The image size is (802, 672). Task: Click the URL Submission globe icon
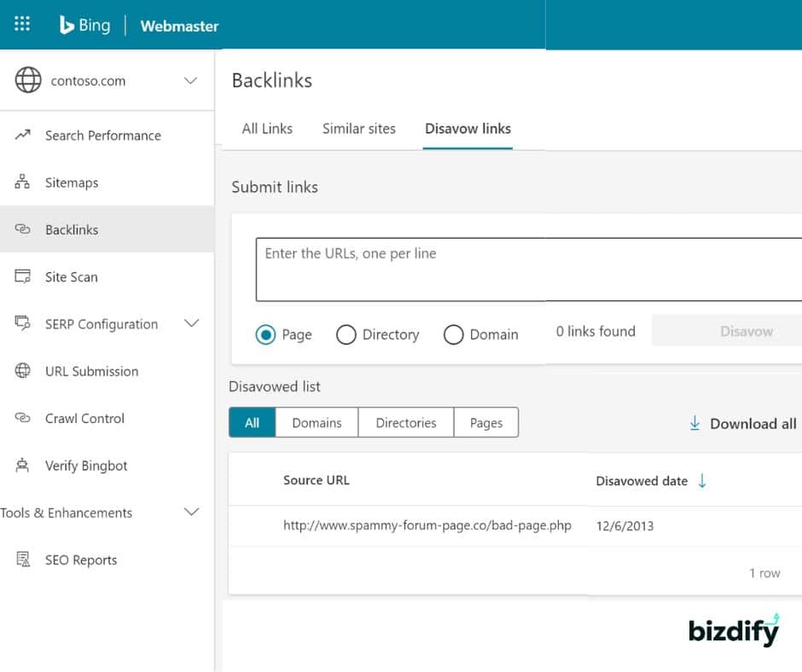click(23, 371)
